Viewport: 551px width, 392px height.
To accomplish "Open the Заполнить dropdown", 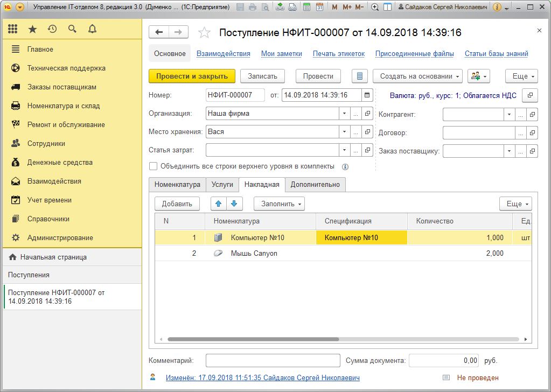I will pyautogui.click(x=279, y=204).
